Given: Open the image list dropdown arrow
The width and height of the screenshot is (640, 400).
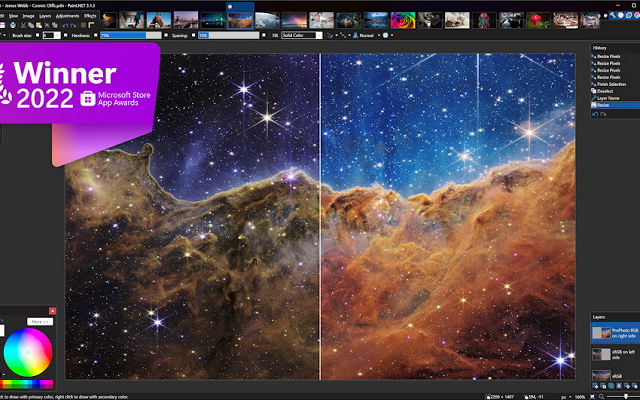Looking at the screenshot, I should point(605,16).
